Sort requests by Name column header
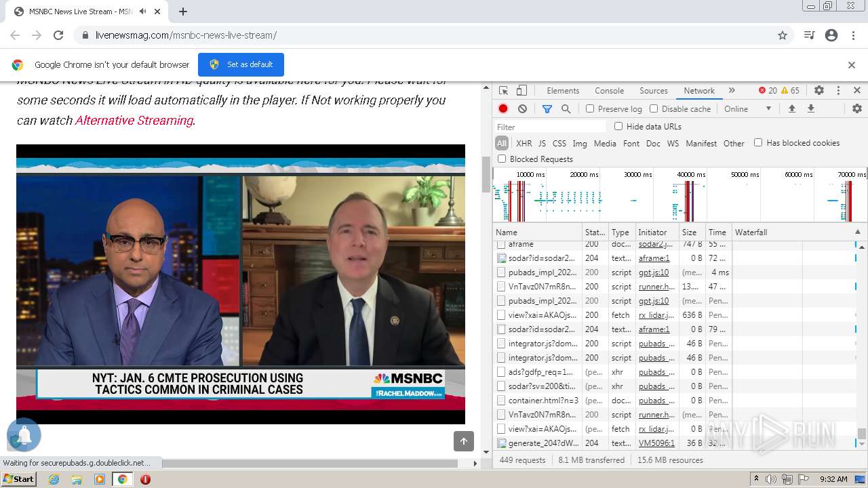This screenshot has height=488, width=868. (x=538, y=232)
